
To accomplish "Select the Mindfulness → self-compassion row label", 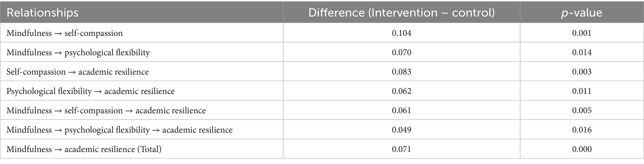I will click(64, 33).
